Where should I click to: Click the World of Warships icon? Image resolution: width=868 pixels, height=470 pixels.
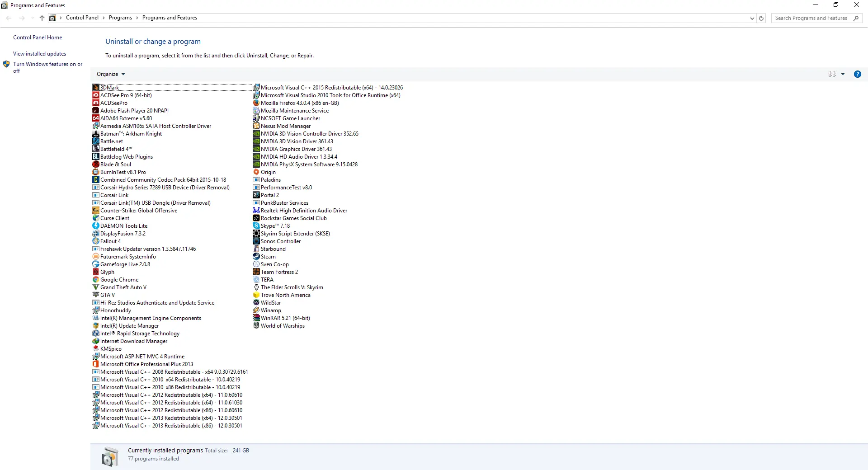click(256, 326)
